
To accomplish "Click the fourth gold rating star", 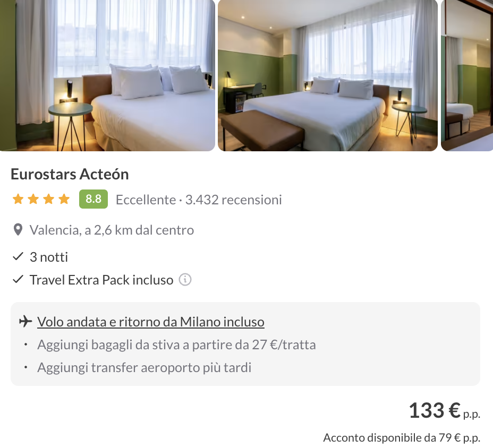I will click(64, 199).
